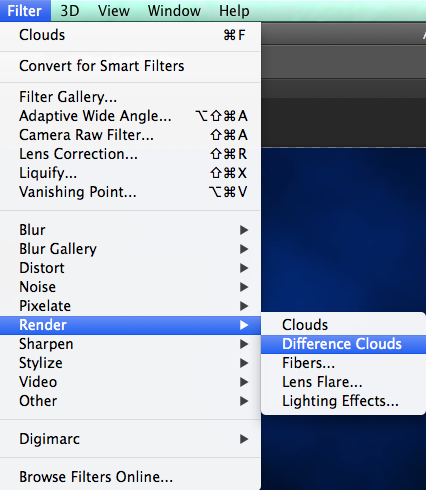The width and height of the screenshot is (426, 490).
Task: Open the Filter Gallery
Action: [x=130, y=97]
